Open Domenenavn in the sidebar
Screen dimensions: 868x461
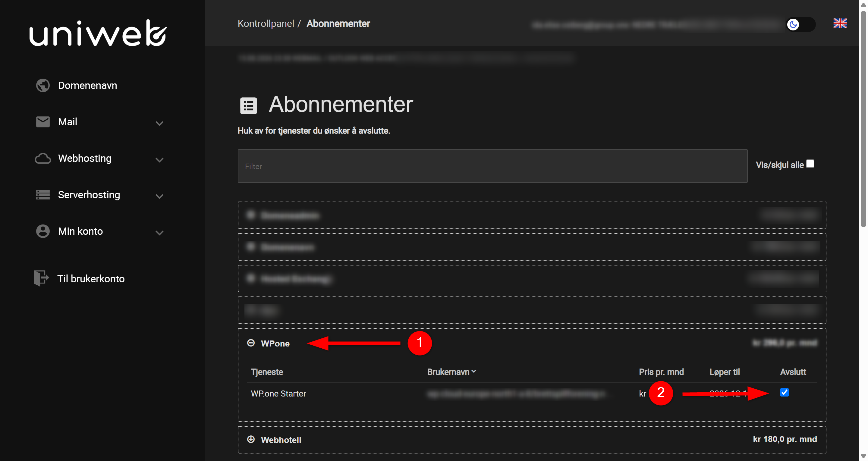click(x=87, y=85)
